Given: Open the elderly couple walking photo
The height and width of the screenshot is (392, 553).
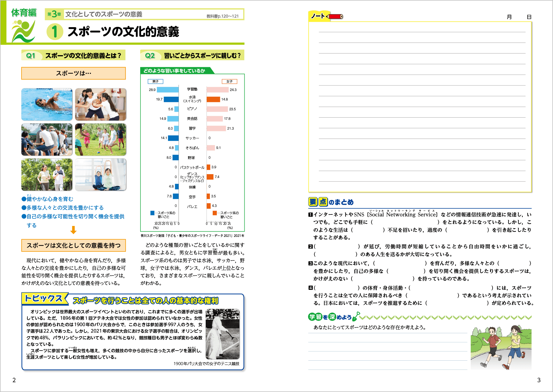Looking at the screenshot, I should tap(47, 175).
